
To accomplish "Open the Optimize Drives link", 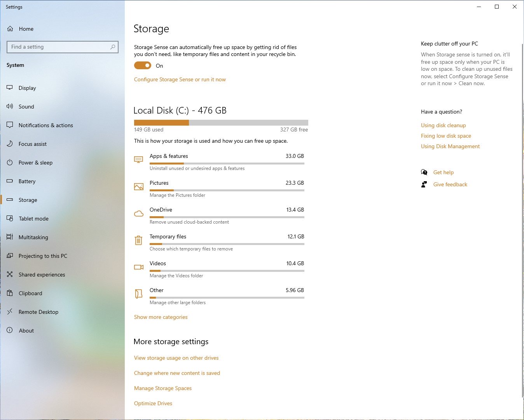I will [153, 403].
